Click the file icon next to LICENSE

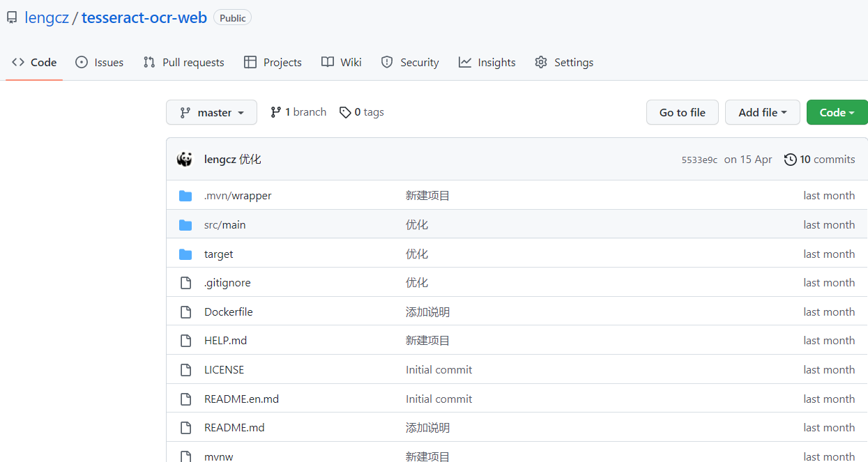[185, 370]
